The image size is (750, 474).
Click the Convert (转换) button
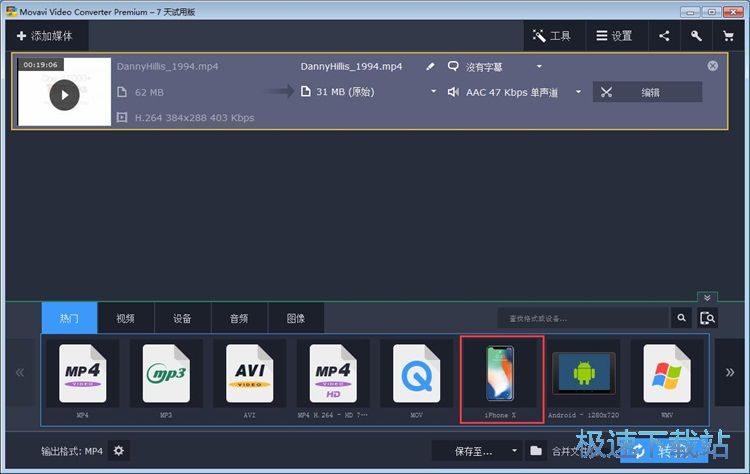[664, 451]
